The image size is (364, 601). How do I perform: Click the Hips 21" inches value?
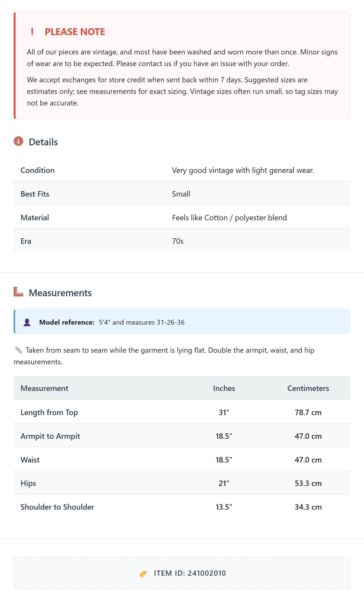pyautogui.click(x=224, y=483)
